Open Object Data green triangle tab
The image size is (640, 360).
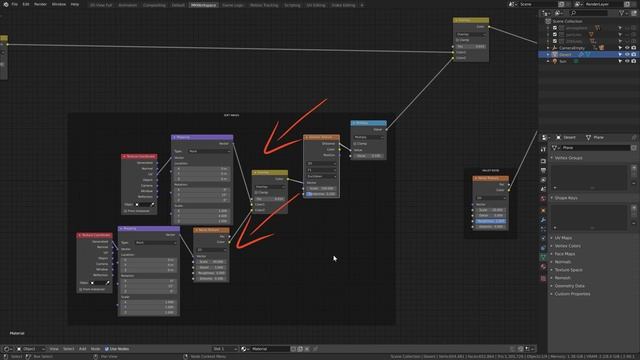(543, 258)
